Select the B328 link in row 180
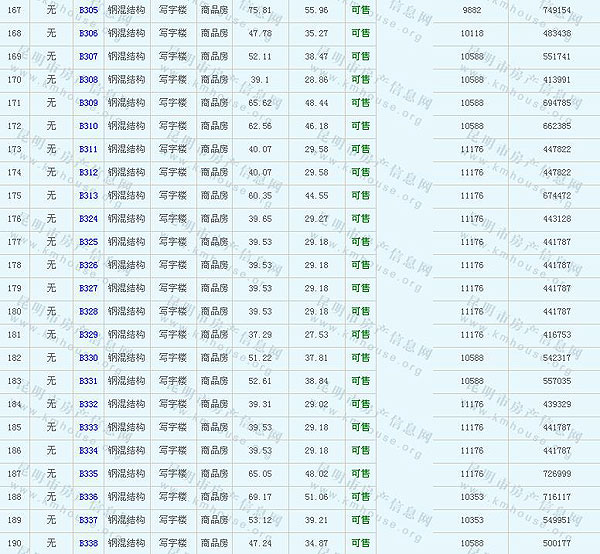The height and width of the screenshot is (554, 600). coord(88,312)
